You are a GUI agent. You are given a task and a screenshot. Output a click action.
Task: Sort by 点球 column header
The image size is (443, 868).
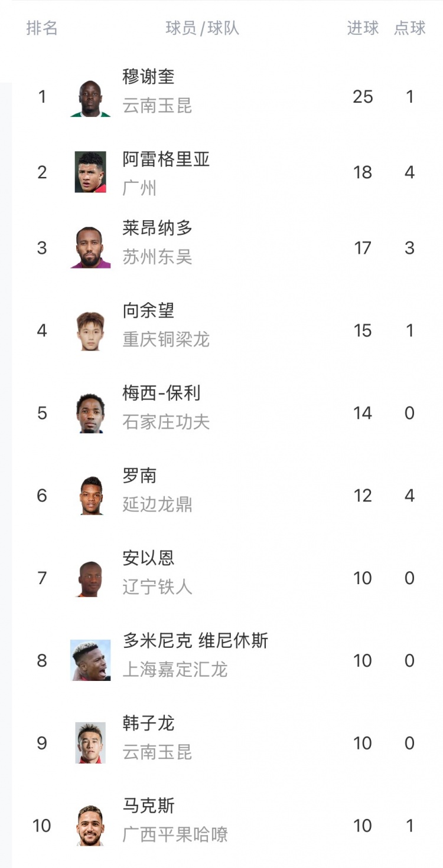pos(410,28)
